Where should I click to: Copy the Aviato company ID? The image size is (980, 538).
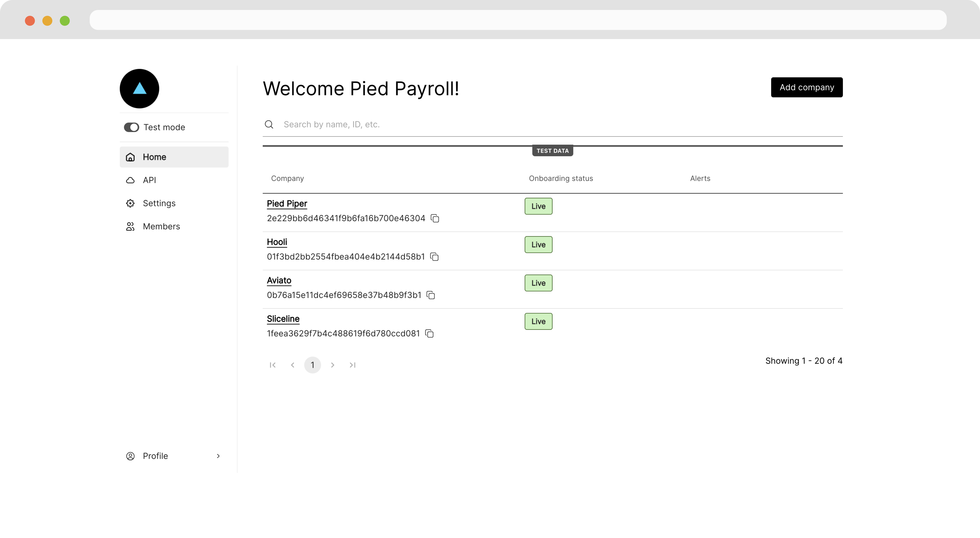[431, 295]
